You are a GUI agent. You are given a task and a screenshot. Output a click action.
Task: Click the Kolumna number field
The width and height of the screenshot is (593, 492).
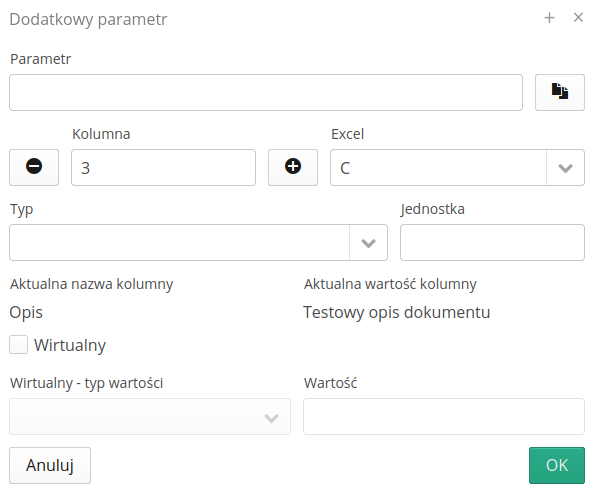click(x=163, y=167)
